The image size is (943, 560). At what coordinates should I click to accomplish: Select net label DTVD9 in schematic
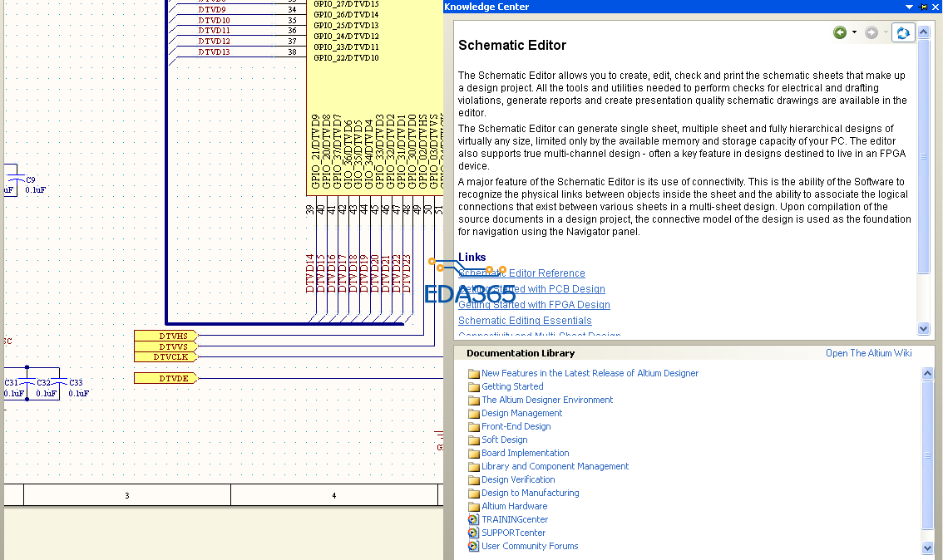[x=212, y=10]
